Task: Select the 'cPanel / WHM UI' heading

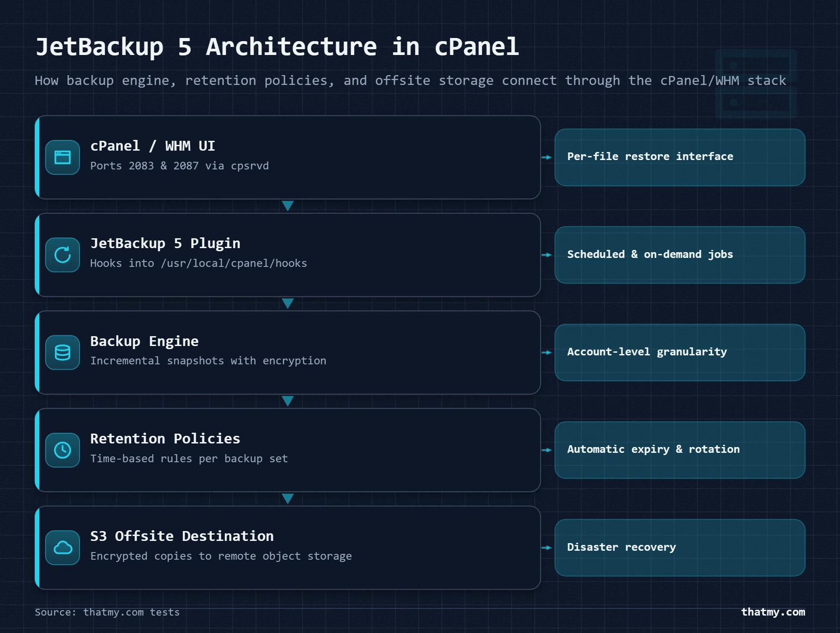Action: click(153, 146)
